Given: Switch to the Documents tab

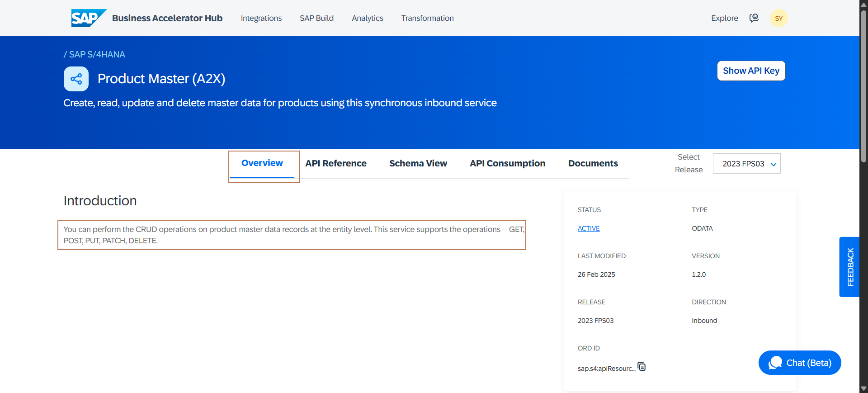Looking at the screenshot, I should coord(593,163).
